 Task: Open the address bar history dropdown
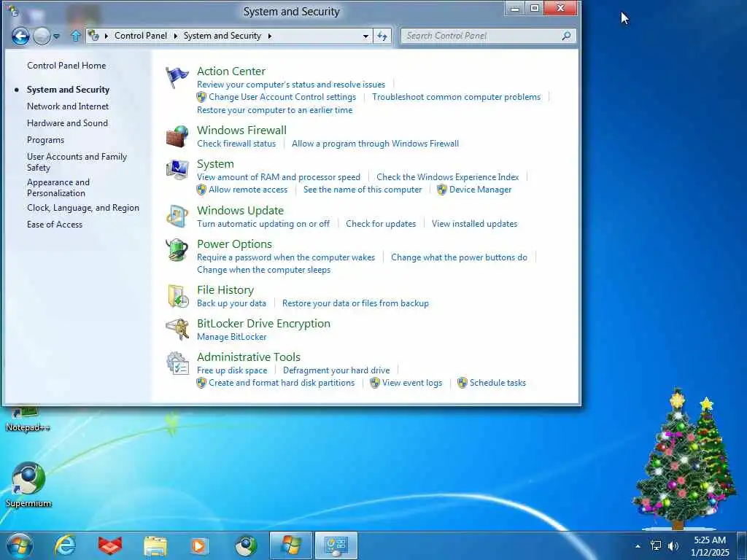pyautogui.click(x=365, y=36)
